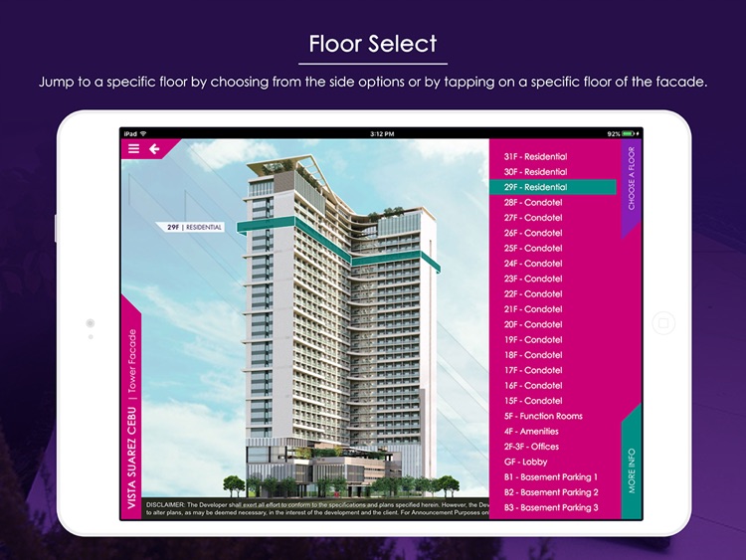Choose 25F - Condotel from list
746x560 pixels.
click(x=533, y=248)
